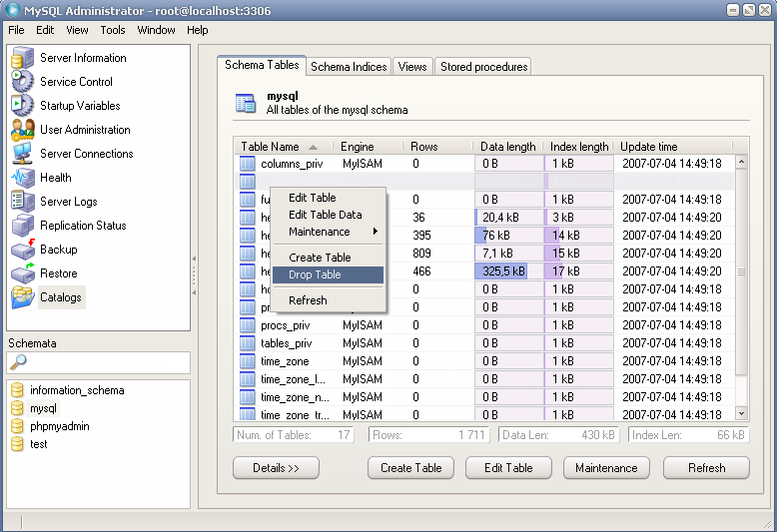
Task: Open Server Connections monitor icon
Action: tap(22, 153)
